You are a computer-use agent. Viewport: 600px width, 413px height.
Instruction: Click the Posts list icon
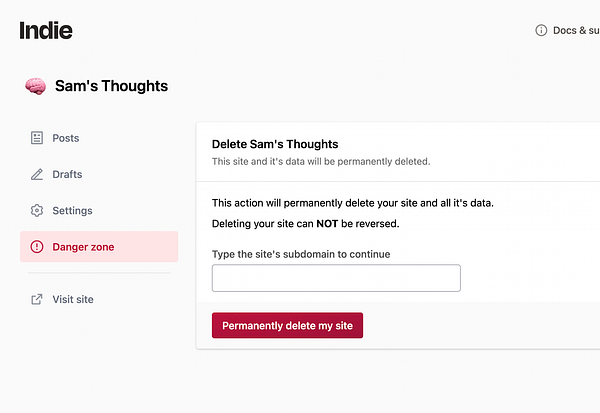[x=37, y=138]
